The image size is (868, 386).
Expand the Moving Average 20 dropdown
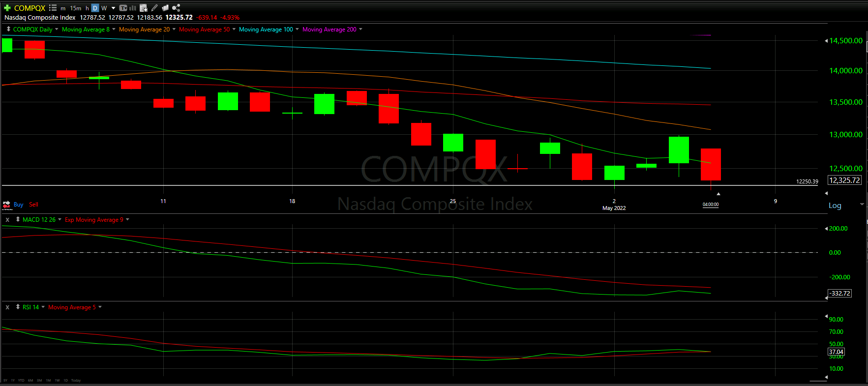(x=174, y=29)
